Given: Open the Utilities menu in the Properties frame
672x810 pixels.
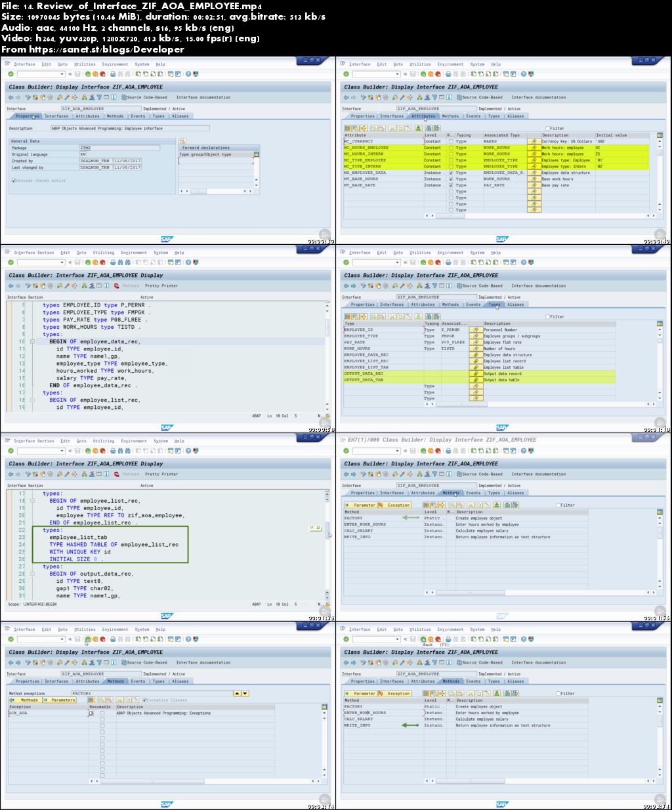Looking at the screenshot, I should pyautogui.click(x=85, y=64).
